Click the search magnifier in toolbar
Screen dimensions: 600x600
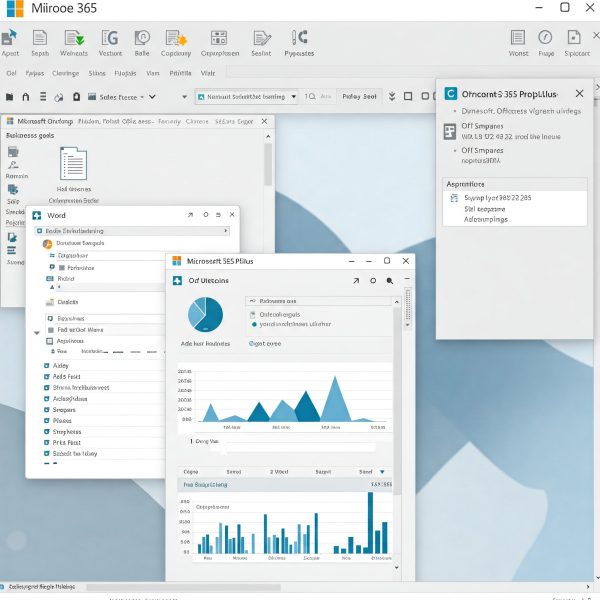pos(310,96)
